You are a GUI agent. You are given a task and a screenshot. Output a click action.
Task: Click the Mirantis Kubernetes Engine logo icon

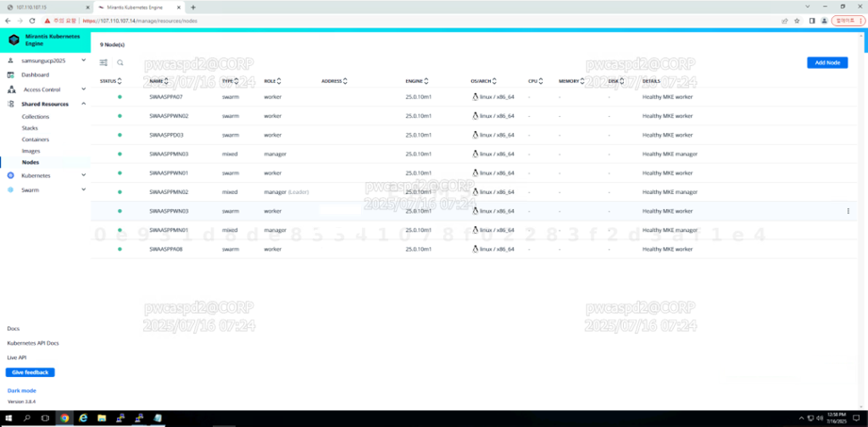click(14, 40)
